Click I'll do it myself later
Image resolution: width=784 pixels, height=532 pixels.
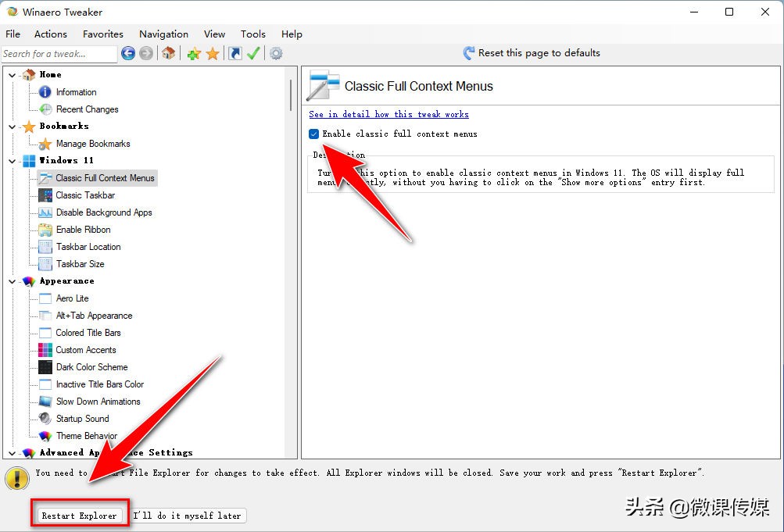[187, 516]
